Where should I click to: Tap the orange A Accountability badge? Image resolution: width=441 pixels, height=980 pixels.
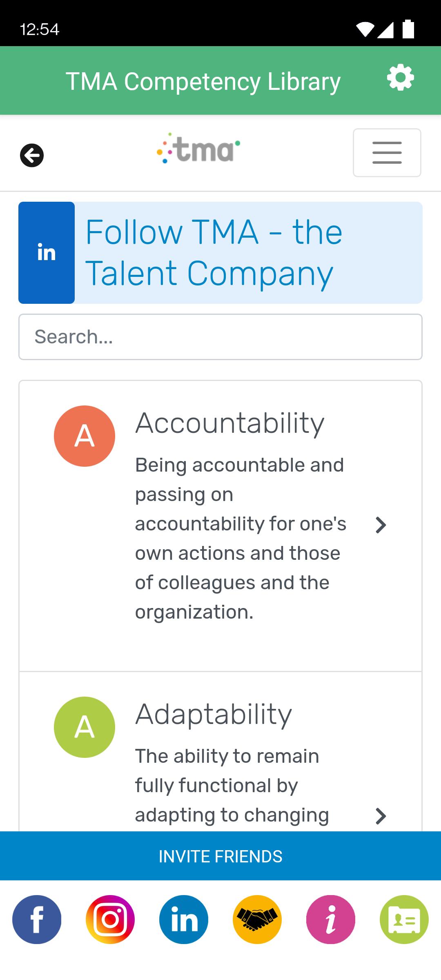85,436
